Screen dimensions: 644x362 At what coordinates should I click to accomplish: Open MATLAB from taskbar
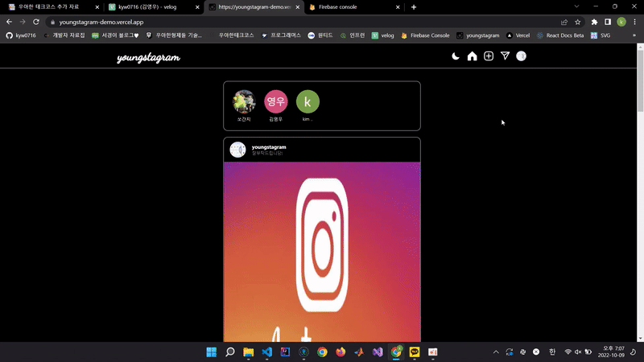[x=359, y=352]
